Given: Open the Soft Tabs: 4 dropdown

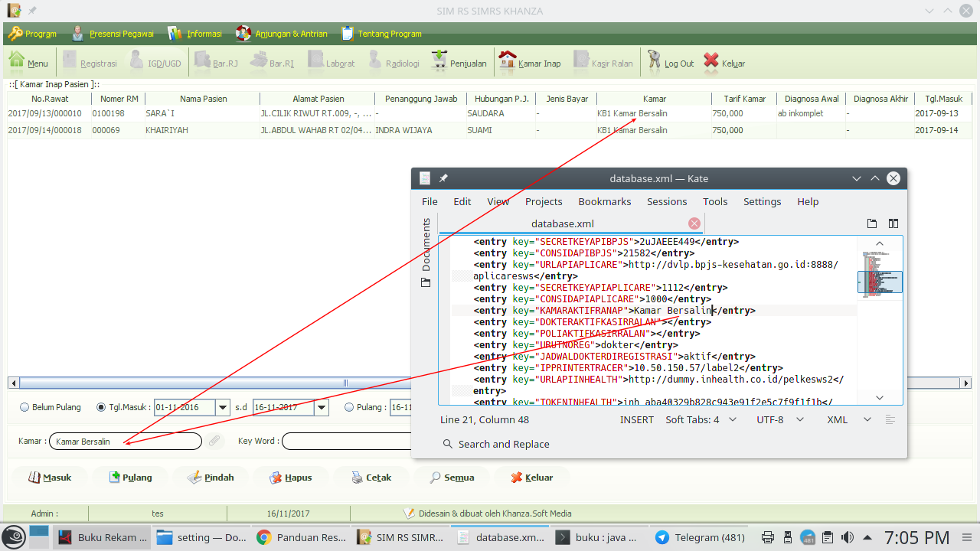Looking at the screenshot, I should coord(701,419).
